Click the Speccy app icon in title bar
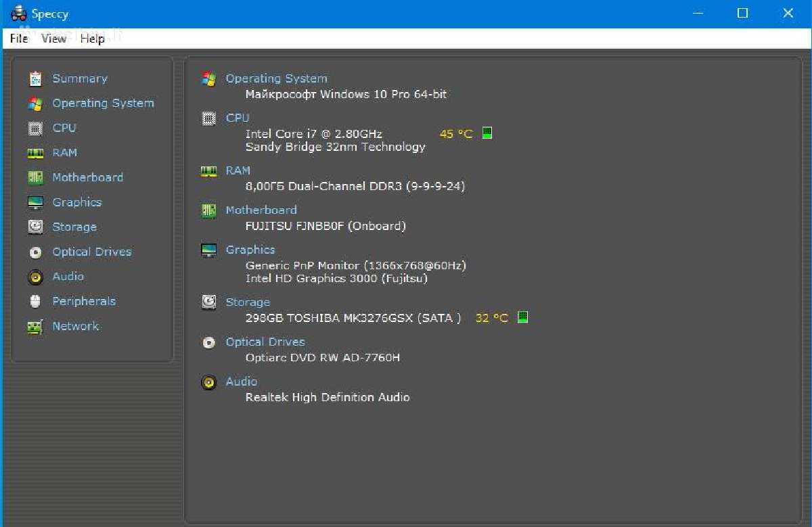Image resolution: width=812 pixels, height=527 pixels. (x=19, y=14)
